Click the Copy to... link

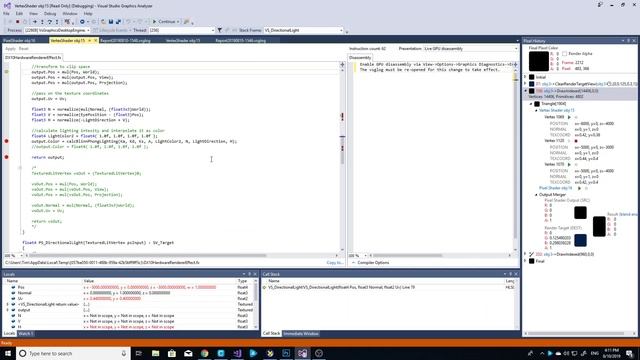335,263
